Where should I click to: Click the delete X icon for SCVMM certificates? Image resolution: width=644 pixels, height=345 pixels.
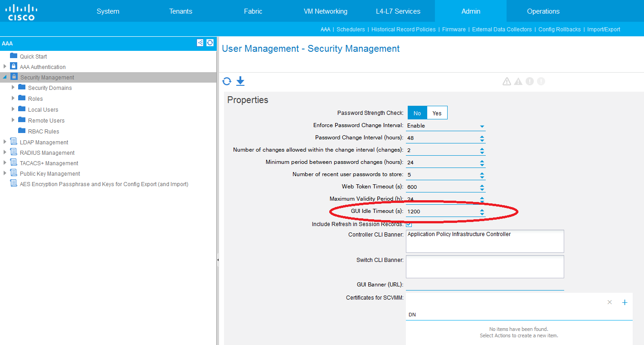tap(610, 302)
